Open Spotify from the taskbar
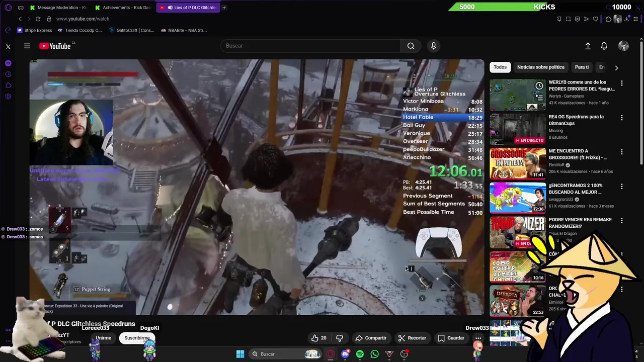The image size is (644, 362). (x=360, y=354)
